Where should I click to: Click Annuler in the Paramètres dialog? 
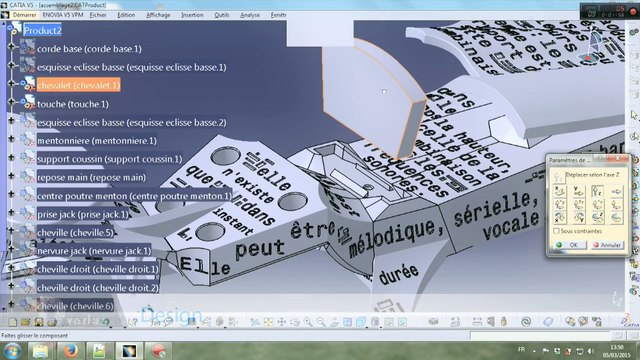[607, 245]
